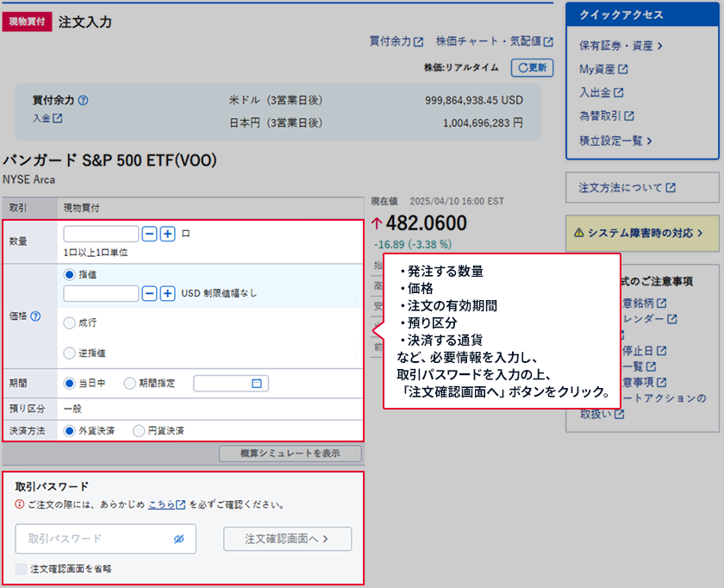The height and width of the screenshot is (588, 724).
Task: Open 入出金 quick access link
Action: (x=602, y=92)
